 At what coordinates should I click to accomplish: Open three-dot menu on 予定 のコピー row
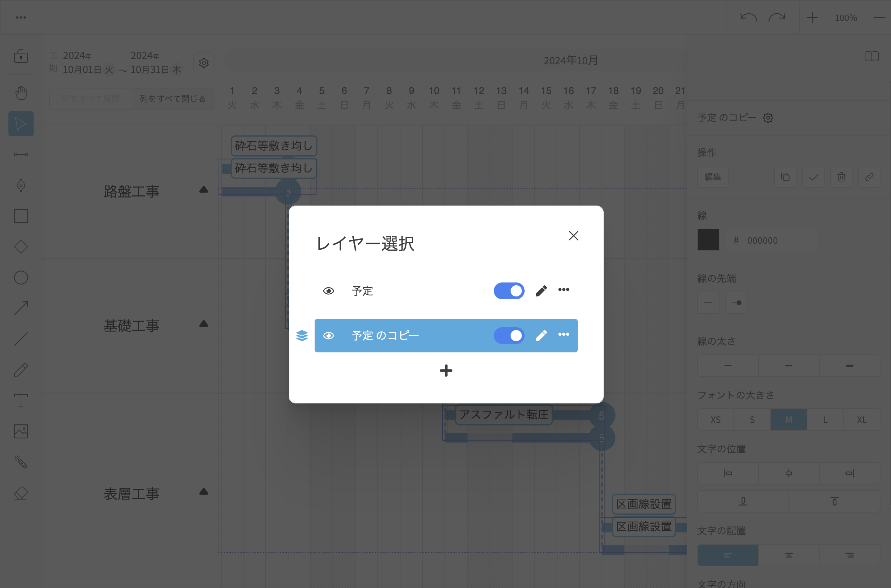pos(563,334)
